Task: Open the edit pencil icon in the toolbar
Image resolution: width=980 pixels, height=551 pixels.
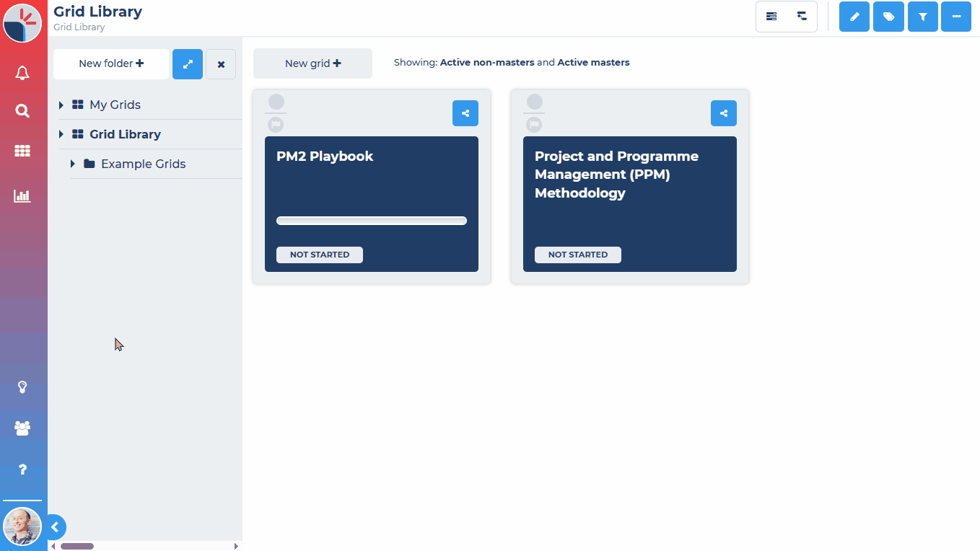Action: (x=854, y=16)
